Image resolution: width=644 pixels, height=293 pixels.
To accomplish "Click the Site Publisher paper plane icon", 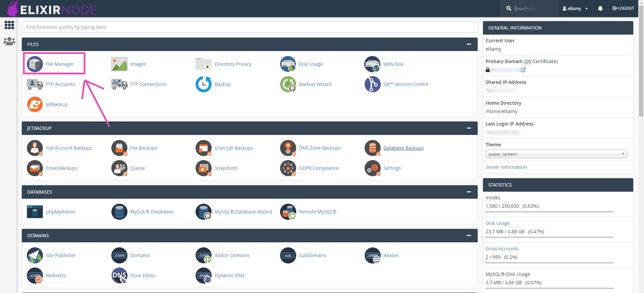I will pyautogui.click(x=35, y=255).
